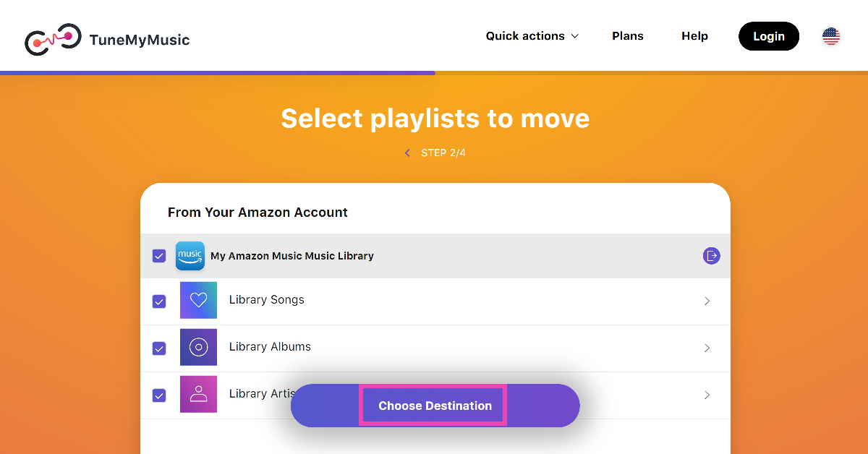Image resolution: width=868 pixels, height=454 pixels.
Task: Click the Login button
Action: pos(768,36)
